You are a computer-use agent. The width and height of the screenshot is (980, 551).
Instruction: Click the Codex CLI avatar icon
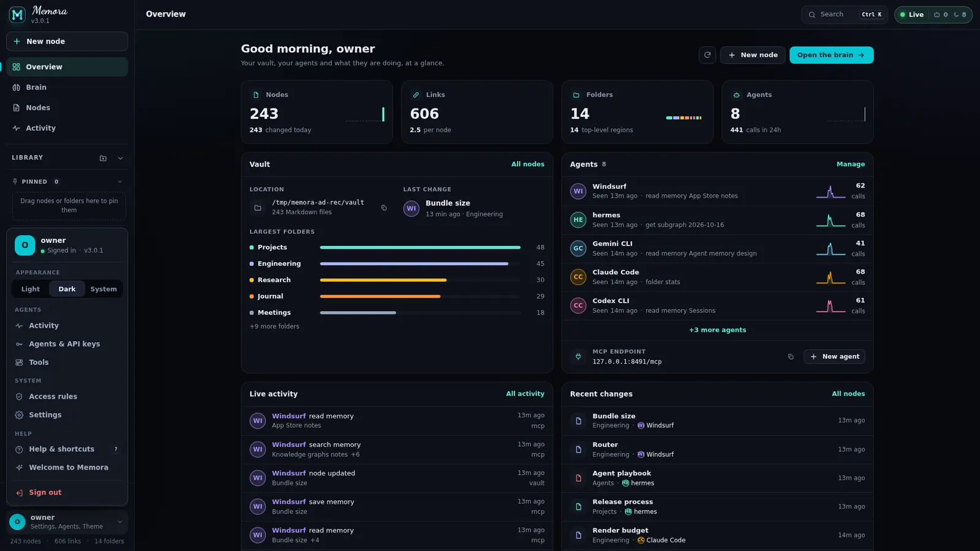tap(578, 305)
